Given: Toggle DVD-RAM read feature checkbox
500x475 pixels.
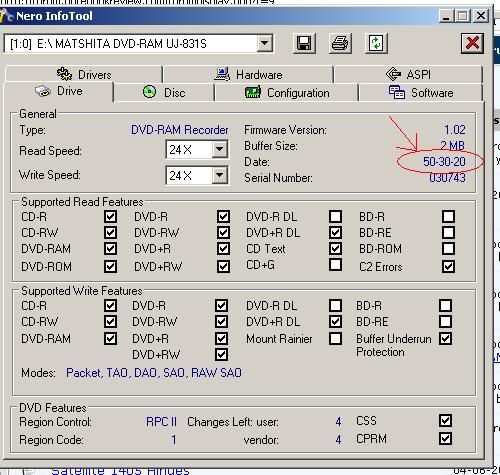Looking at the screenshot, I should tap(110, 249).
